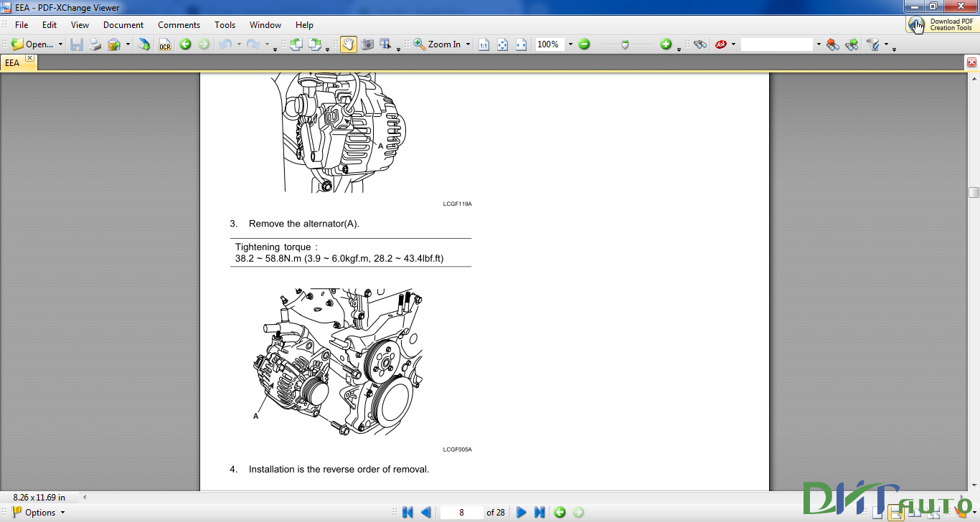Screen dimensions: 980x522
Task: Set Actual Size 1:1 view
Action: (x=484, y=44)
